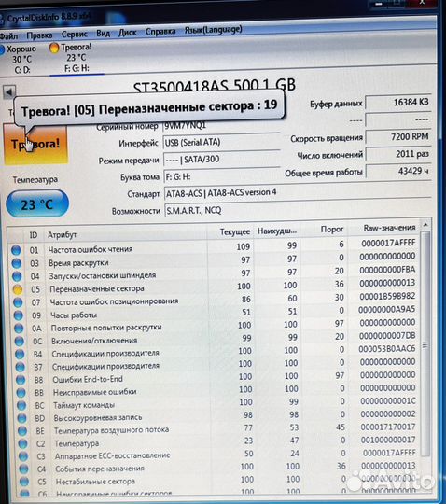The image size is (446, 504).
Task: Click the orange Тревога status icon at top
Action: point(54,48)
